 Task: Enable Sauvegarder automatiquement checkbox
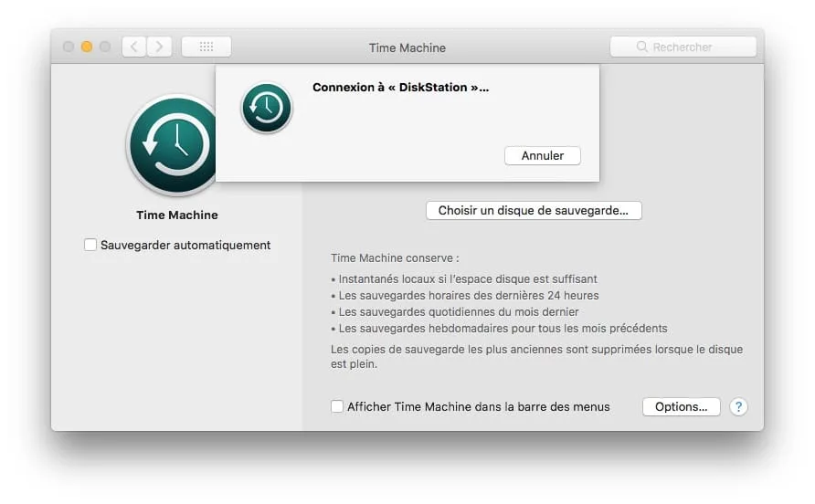click(90, 245)
